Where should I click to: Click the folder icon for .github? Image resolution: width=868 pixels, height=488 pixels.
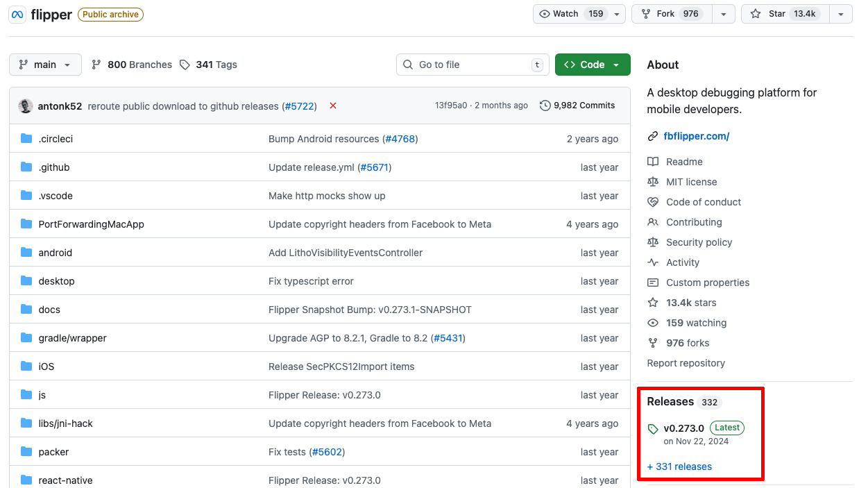[x=26, y=167]
